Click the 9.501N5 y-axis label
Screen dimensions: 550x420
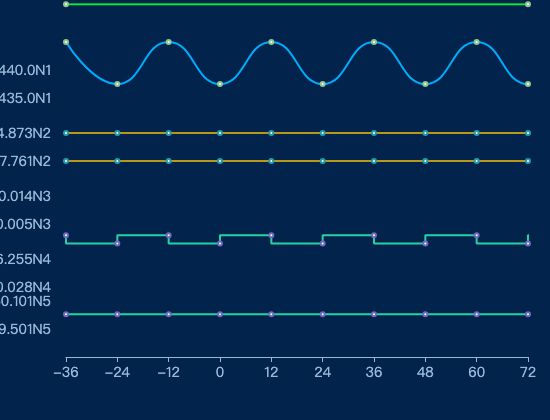[x=25, y=329]
